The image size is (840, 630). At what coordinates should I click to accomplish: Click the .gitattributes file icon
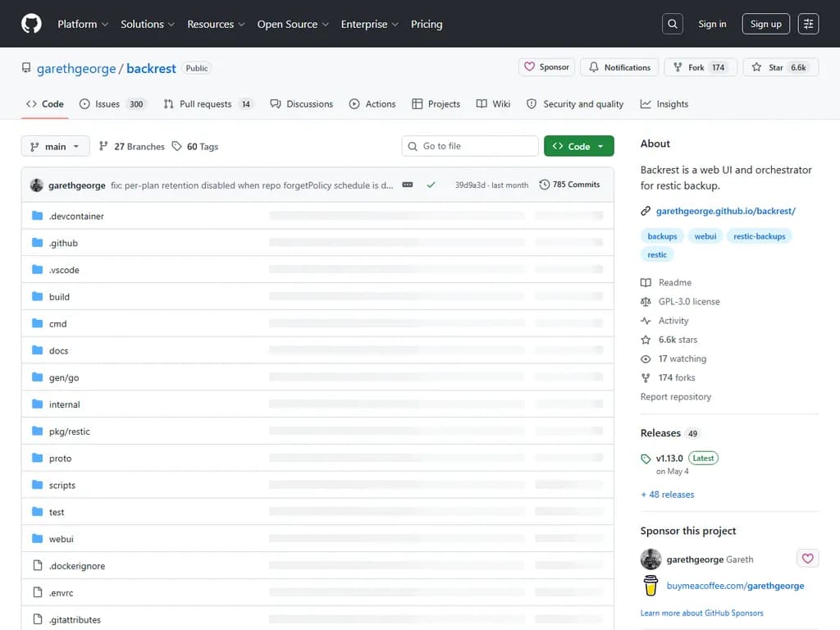point(37,619)
